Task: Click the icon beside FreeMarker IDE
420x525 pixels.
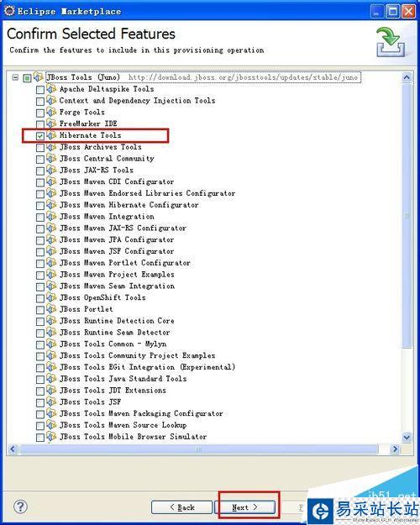Action: 51,123
